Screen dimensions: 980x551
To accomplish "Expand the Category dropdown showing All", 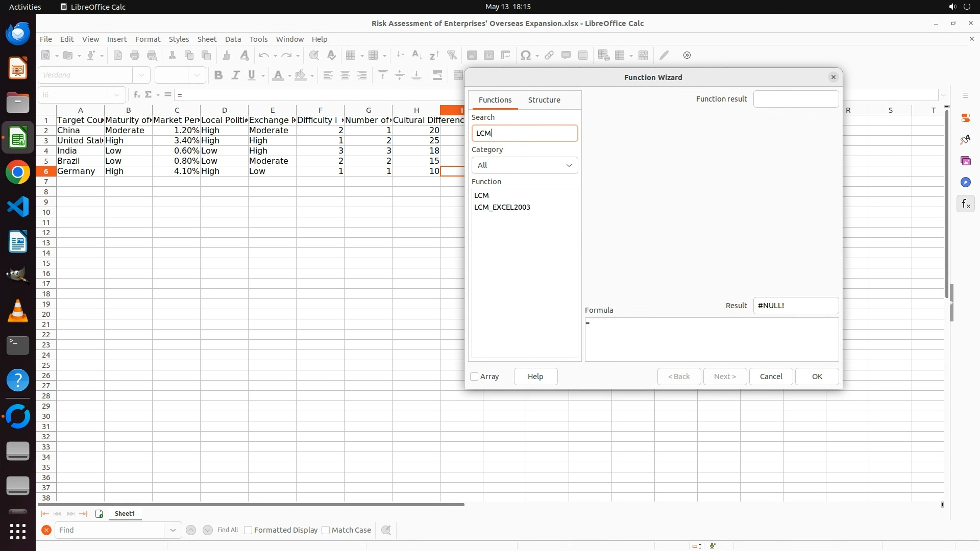I will [525, 165].
